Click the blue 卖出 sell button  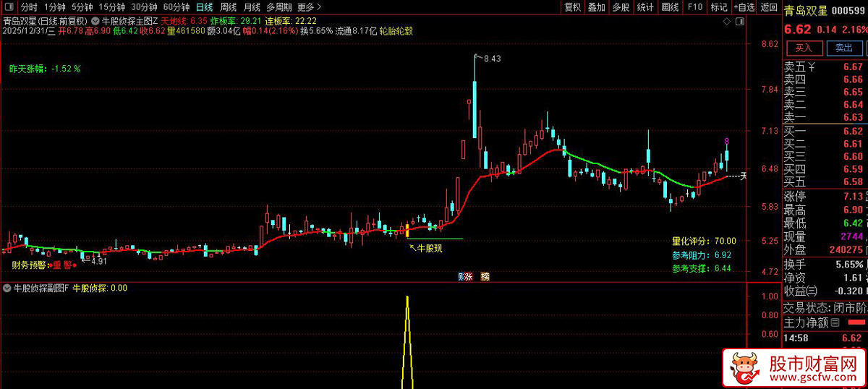(843, 48)
